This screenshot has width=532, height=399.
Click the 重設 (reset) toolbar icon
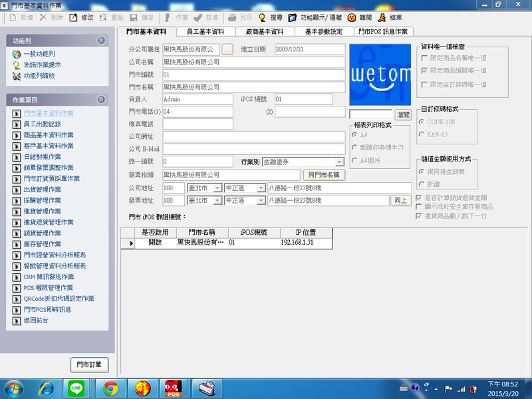[103, 18]
